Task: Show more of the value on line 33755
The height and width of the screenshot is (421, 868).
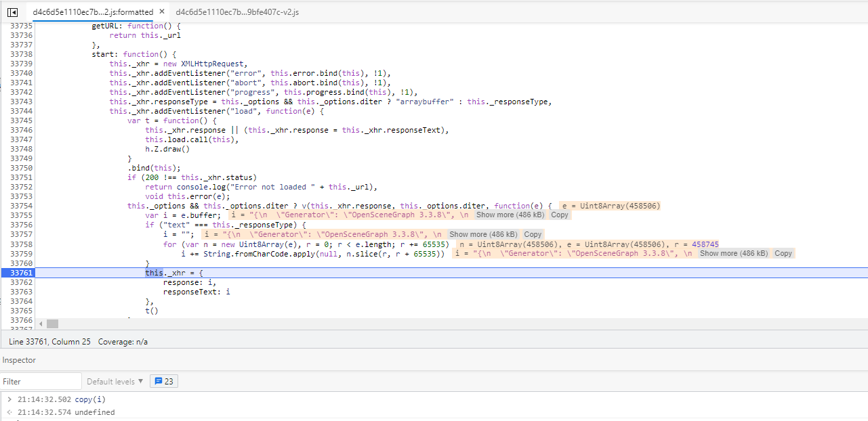Action: pyautogui.click(x=510, y=215)
